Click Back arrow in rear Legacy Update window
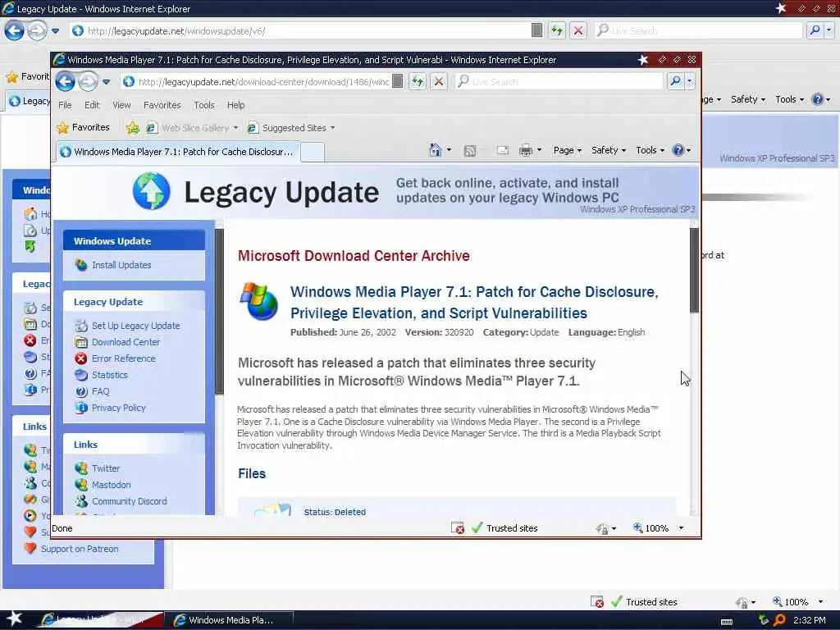The height and width of the screenshot is (630, 840). click(15, 30)
